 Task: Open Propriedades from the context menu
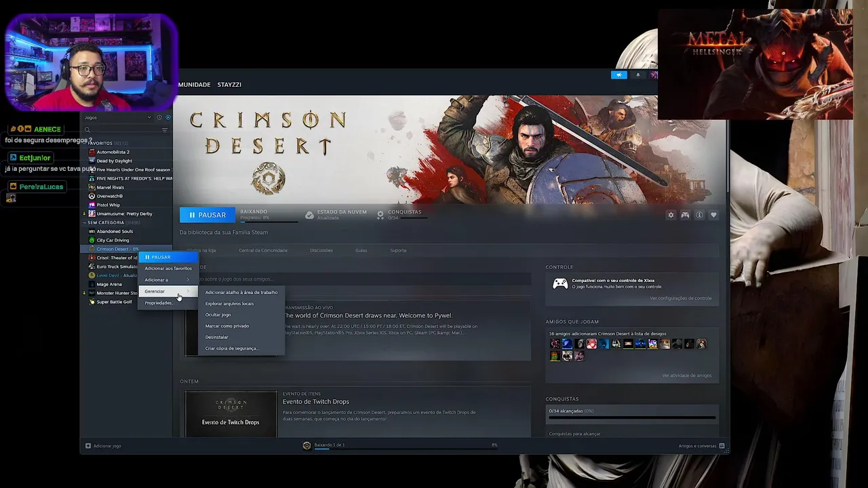167,303
